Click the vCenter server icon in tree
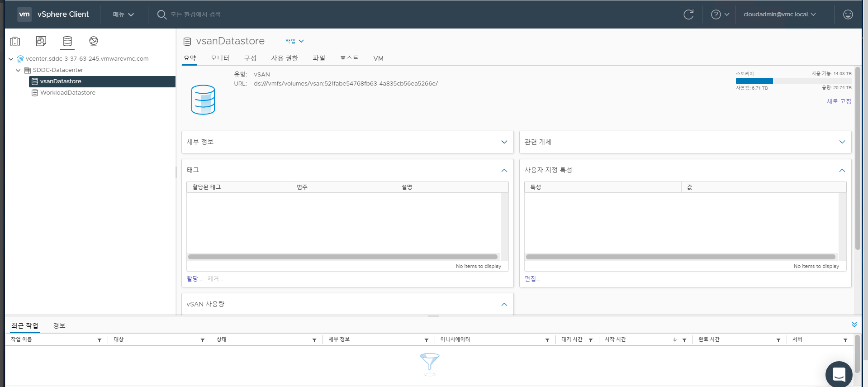Image resolution: width=868 pixels, height=387 pixels. click(20, 59)
